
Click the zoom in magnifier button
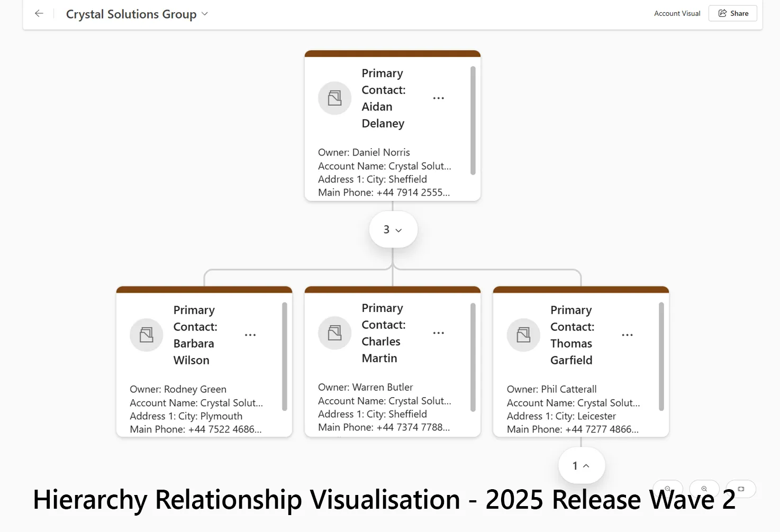[704, 489]
